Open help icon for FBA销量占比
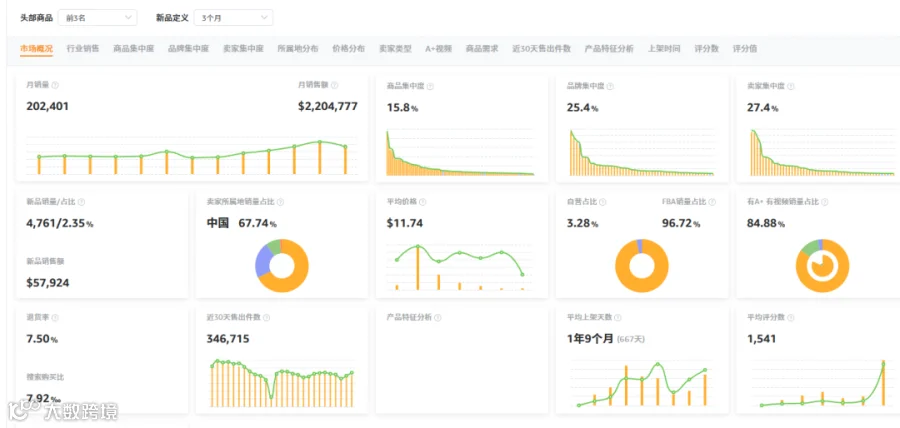Viewport: 900px width, 428px height. pos(712,202)
